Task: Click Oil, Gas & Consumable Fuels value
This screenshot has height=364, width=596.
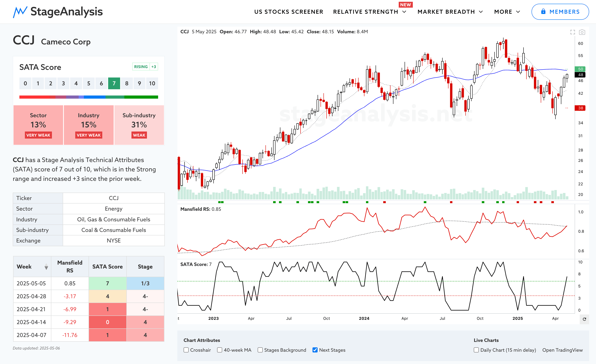Action: tap(114, 219)
